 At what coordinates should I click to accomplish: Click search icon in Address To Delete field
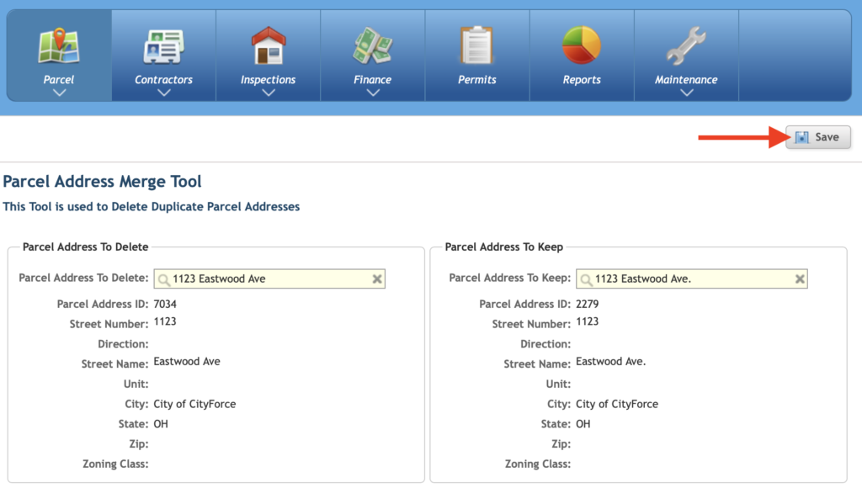point(163,279)
